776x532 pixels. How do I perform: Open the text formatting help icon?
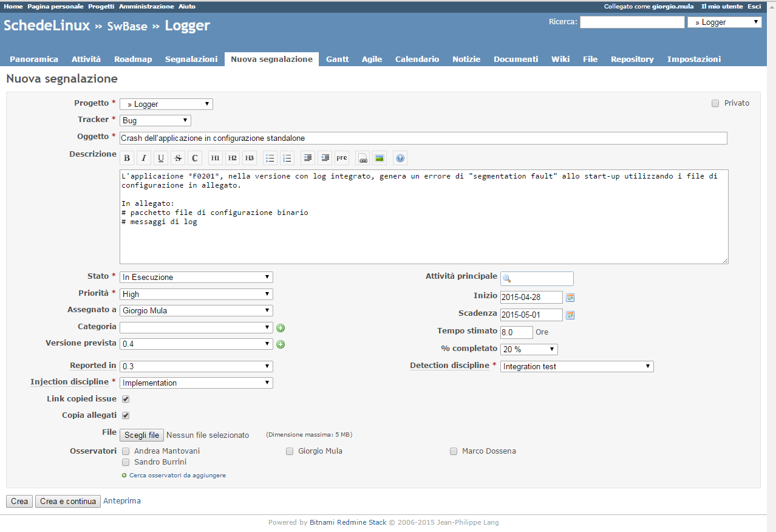point(400,158)
